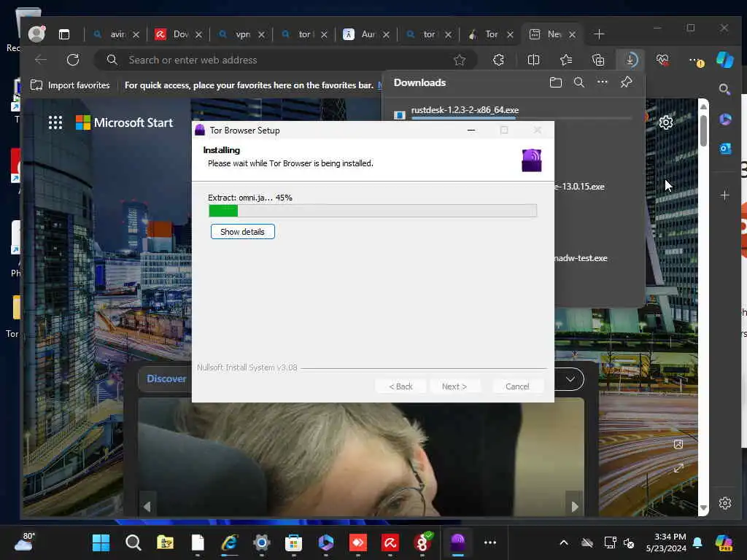Screen dimensions: 747x560
Task: Click Show details in Tor setup
Action: [x=242, y=231]
